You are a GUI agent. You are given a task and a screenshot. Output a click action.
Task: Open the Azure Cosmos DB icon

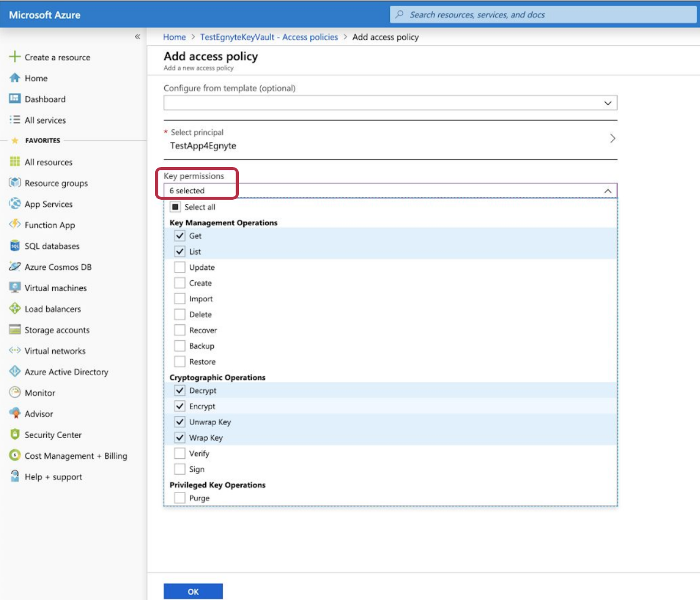(15, 266)
